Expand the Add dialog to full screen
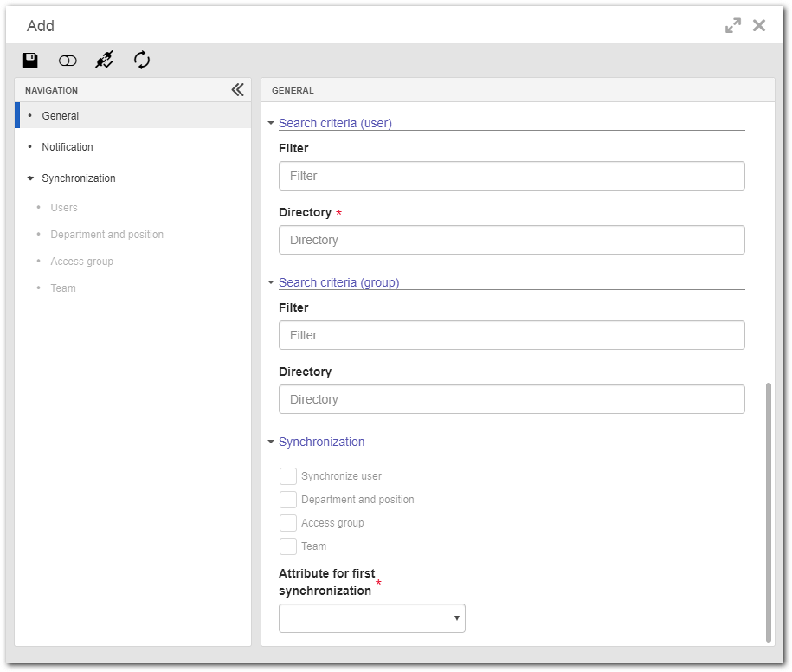This screenshot has height=672, width=792. coord(733,25)
